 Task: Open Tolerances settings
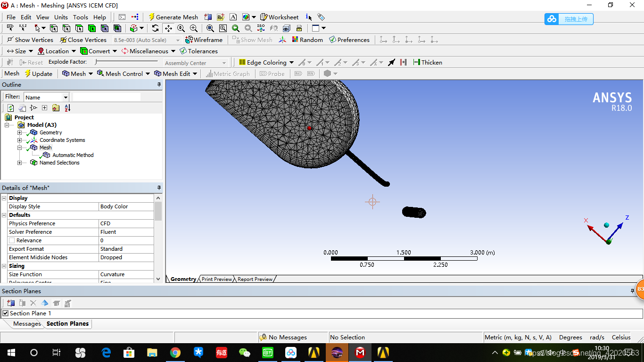point(199,51)
